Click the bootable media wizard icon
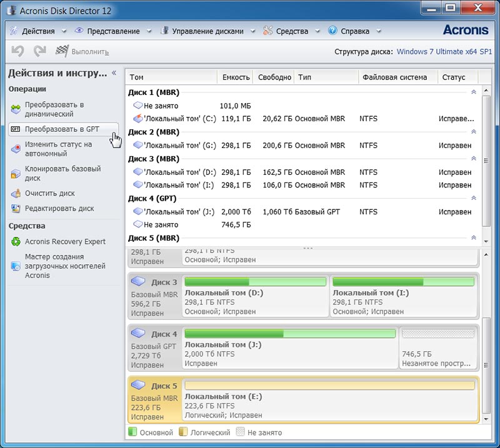 pyautogui.click(x=16, y=266)
